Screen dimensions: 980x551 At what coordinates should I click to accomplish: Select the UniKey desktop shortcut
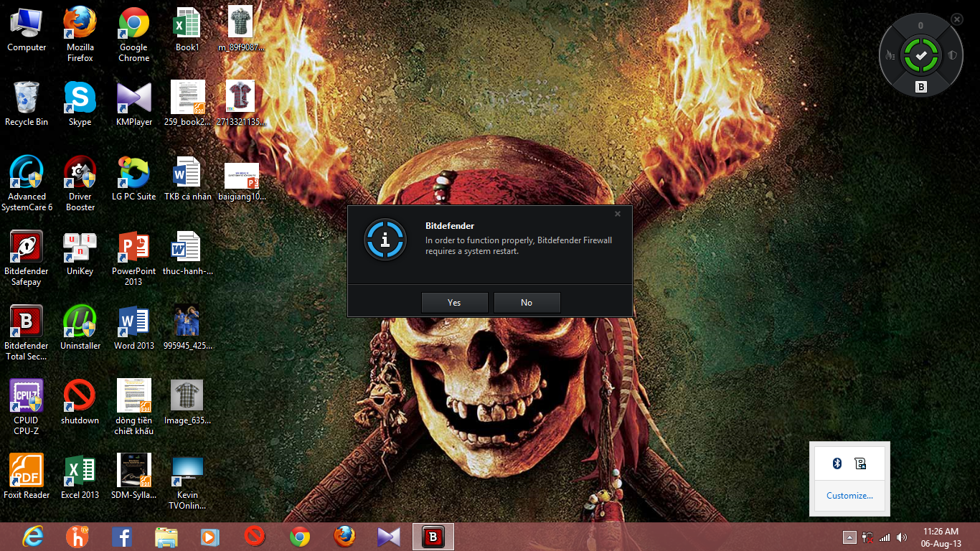tap(80, 253)
